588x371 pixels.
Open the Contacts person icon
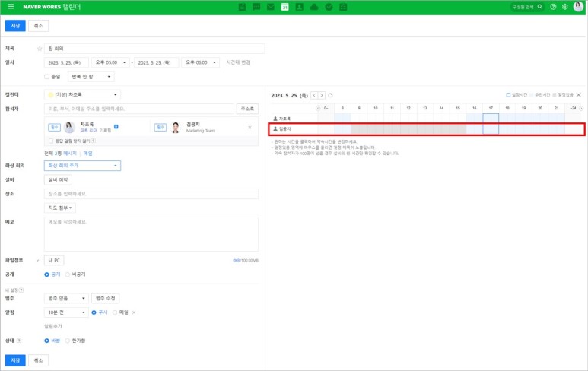(x=299, y=7)
